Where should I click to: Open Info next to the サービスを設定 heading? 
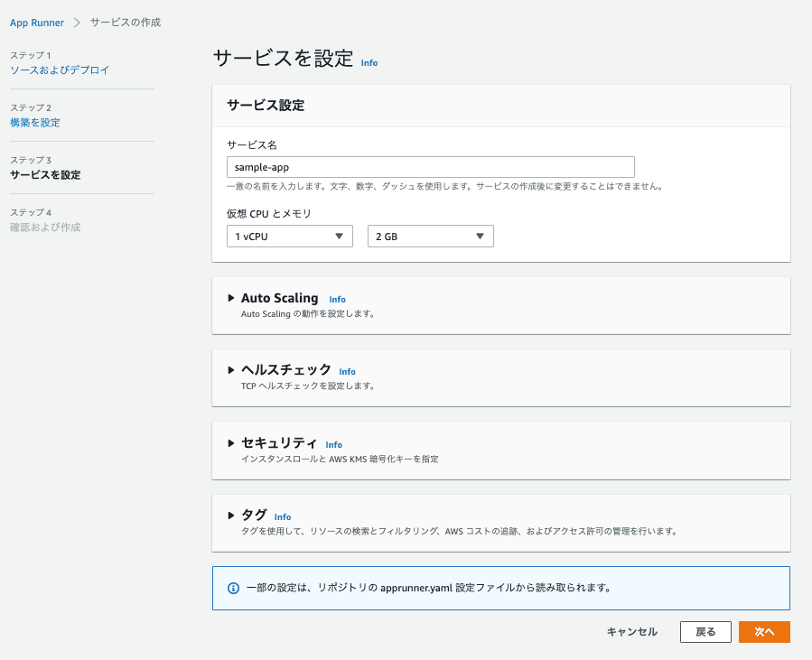[368, 62]
